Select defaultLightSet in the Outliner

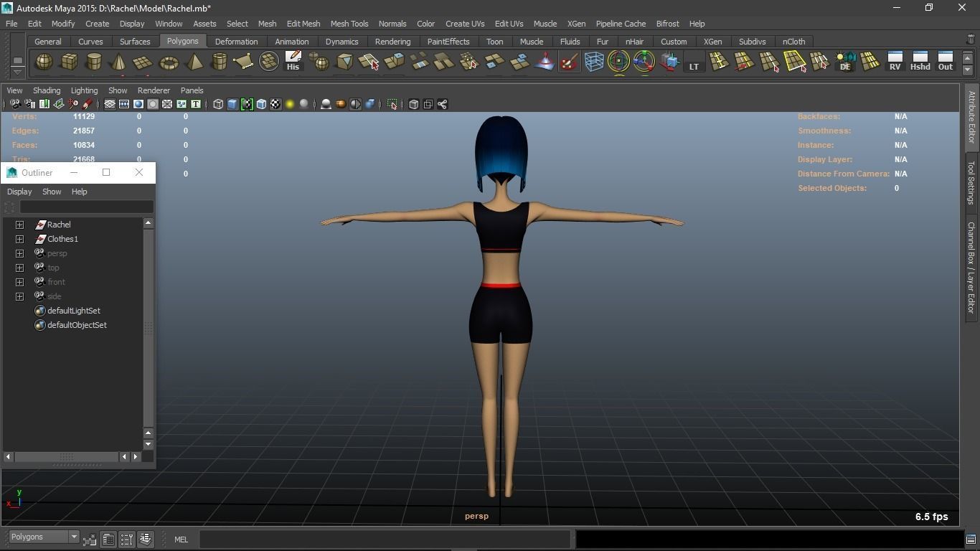click(74, 311)
